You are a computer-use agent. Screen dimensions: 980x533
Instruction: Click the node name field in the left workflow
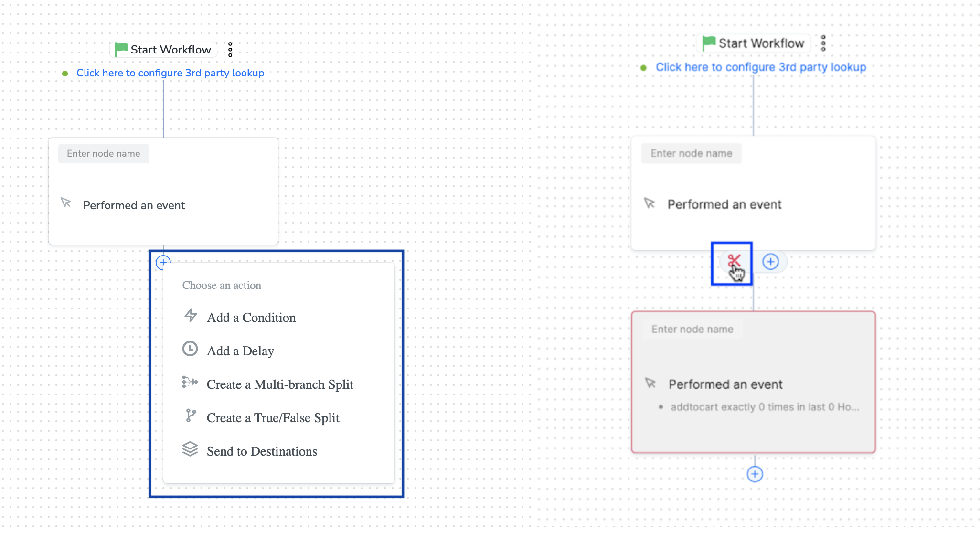point(104,153)
